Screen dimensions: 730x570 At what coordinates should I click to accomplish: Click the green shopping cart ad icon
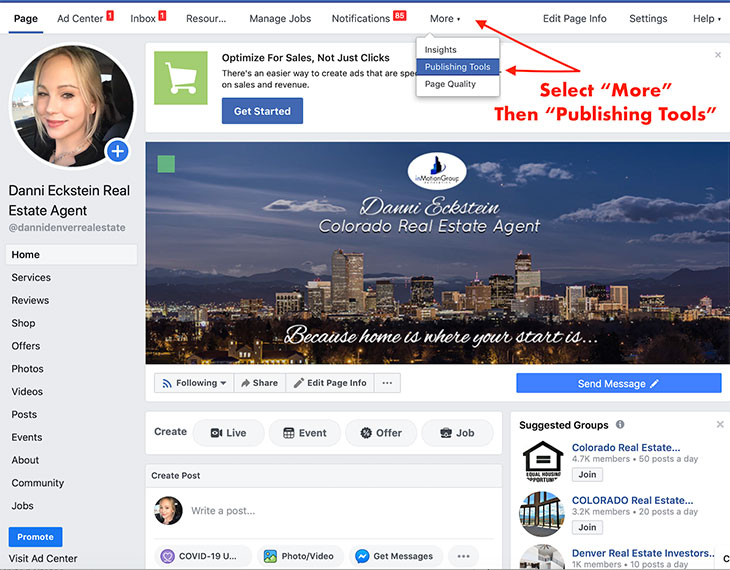pyautogui.click(x=181, y=78)
